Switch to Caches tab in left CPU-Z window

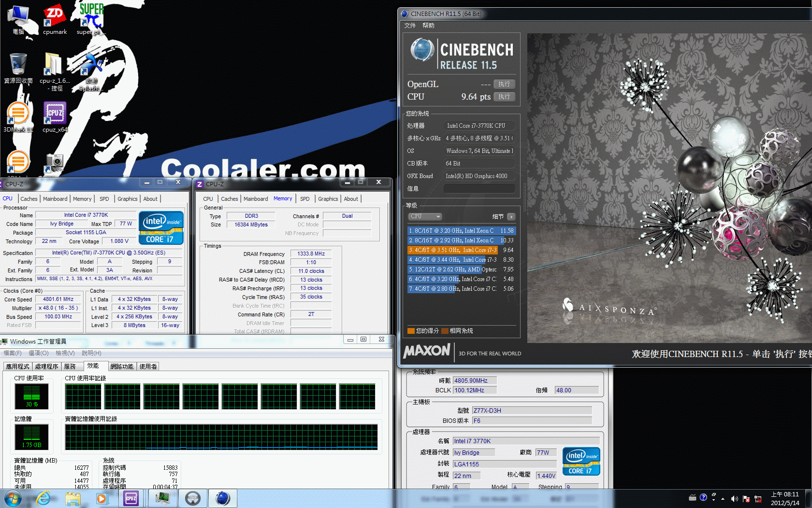29,199
